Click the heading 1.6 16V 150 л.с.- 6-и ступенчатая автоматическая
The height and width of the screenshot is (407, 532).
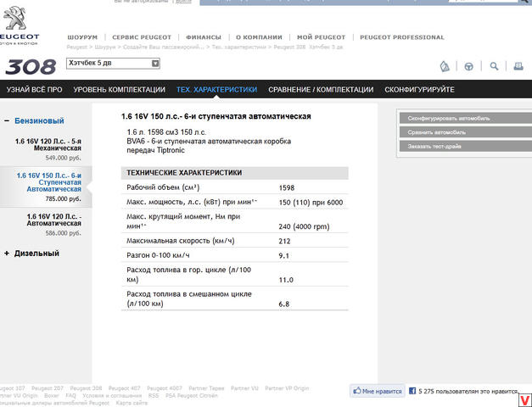click(216, 117)
